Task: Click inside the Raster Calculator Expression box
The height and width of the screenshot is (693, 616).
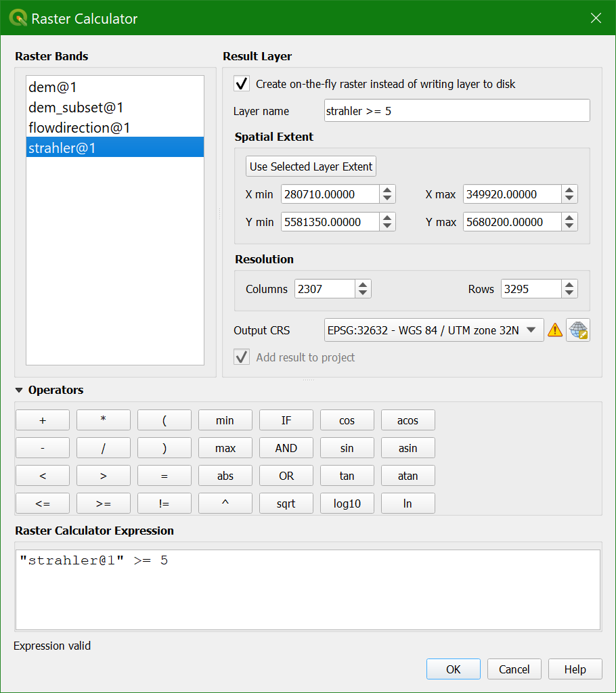Action: (x=308, y=590)
